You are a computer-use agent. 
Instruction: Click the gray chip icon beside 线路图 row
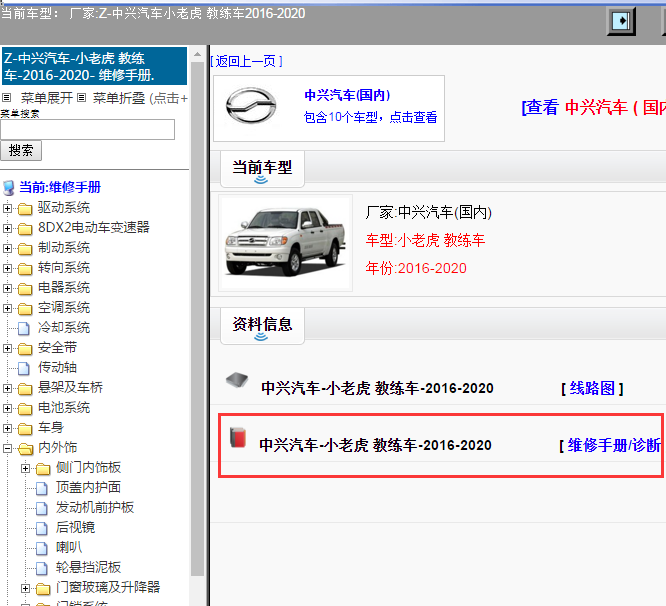point(237,380)
